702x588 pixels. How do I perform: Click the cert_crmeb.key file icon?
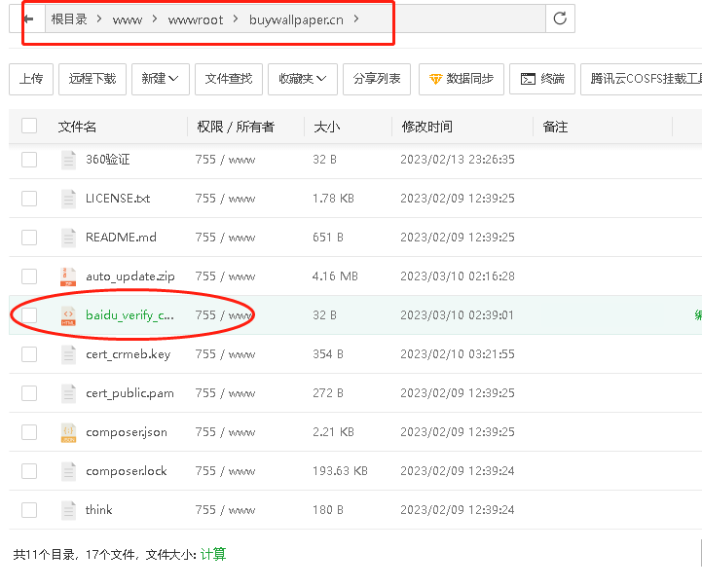pos(68,354)
